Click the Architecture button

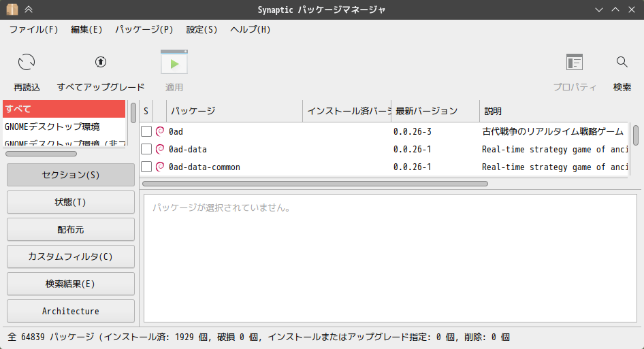click(x=71, y=311)
